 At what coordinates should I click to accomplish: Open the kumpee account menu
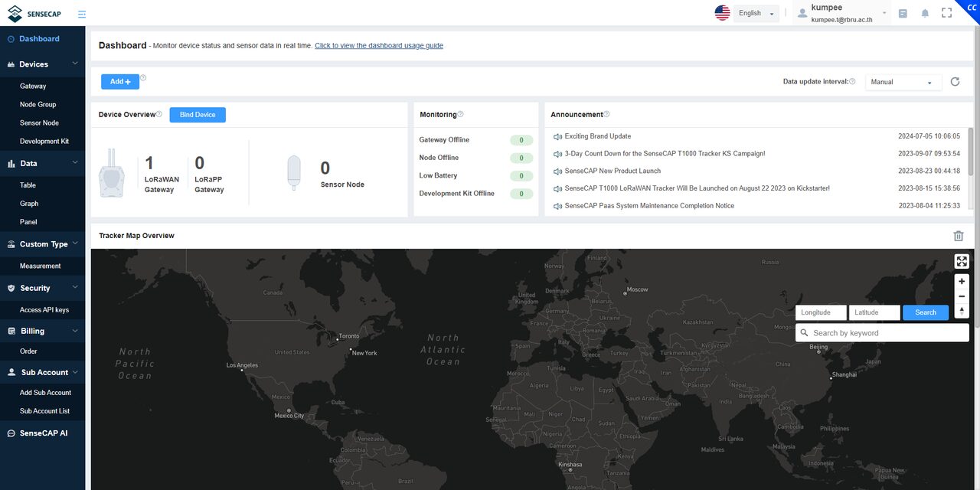[841, 13]
